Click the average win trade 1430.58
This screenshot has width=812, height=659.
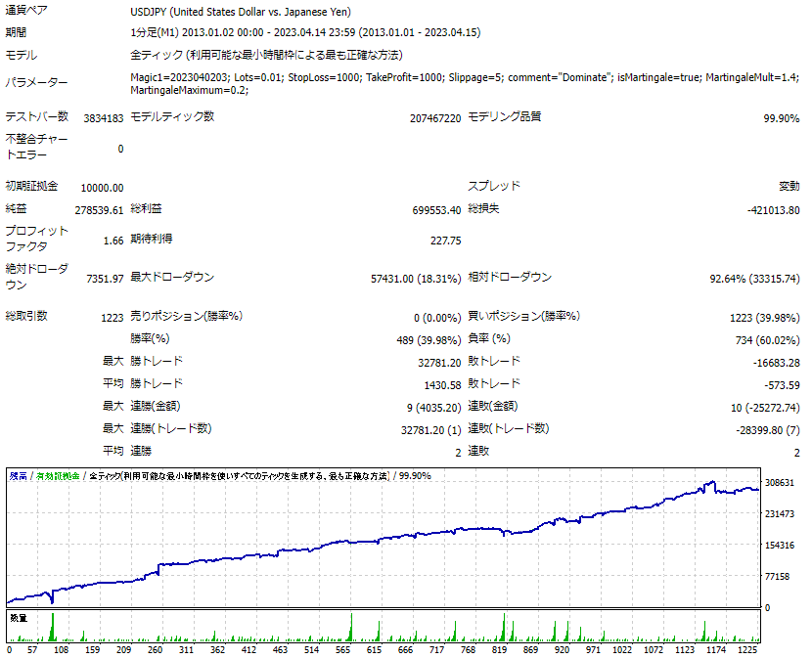[442, 385]
